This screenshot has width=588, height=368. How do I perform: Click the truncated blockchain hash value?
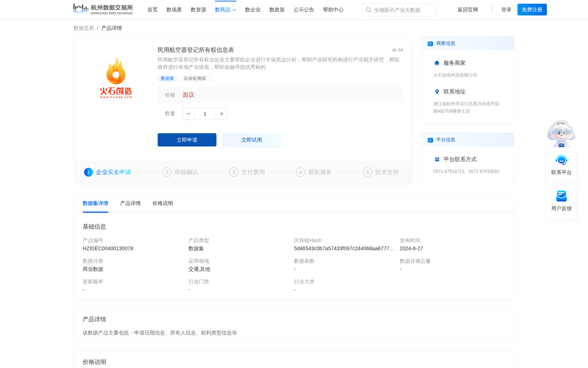[344, 248]
